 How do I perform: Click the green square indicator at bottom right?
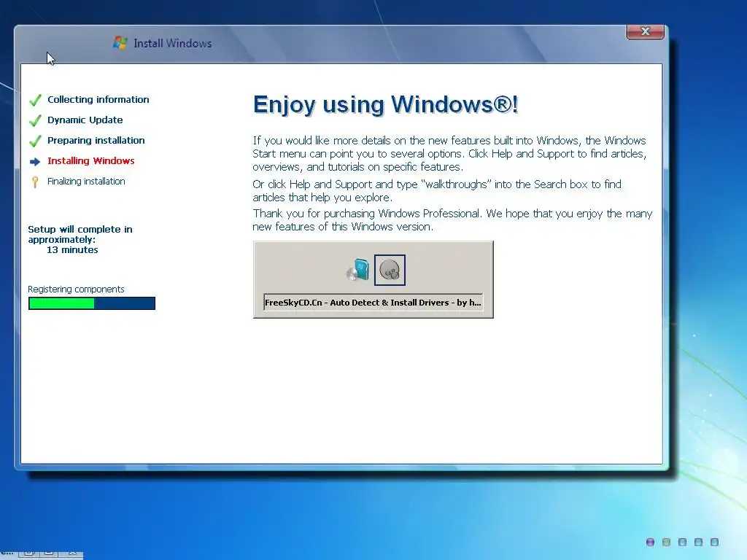coord(667,542)
